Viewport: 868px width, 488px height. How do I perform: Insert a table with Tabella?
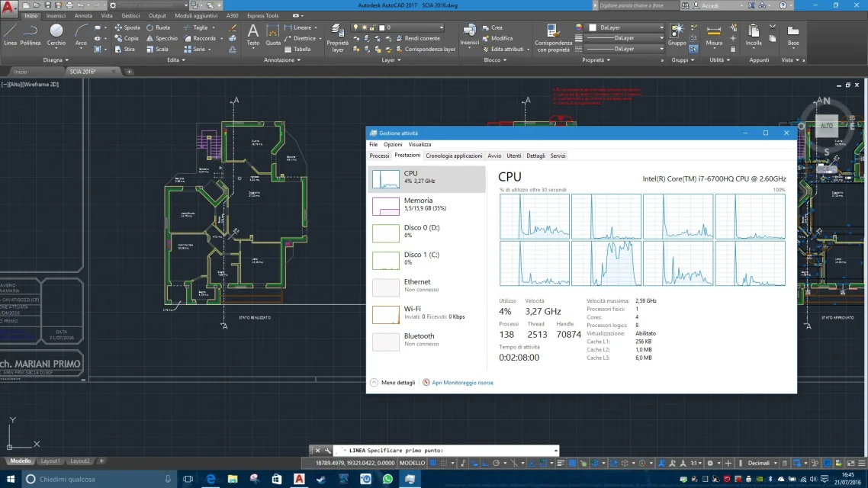[297, 50]
